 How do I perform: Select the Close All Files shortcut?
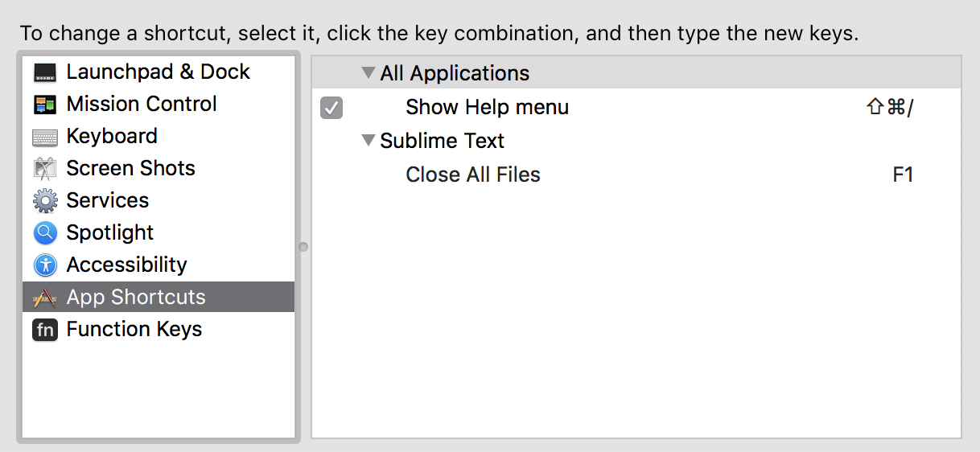coord(473,175)
